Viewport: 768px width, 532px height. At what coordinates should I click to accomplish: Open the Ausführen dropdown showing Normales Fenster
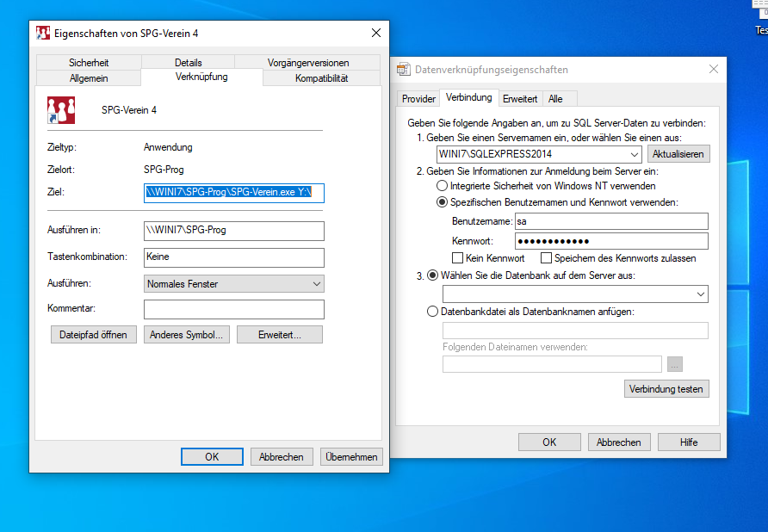pos(316,283)
